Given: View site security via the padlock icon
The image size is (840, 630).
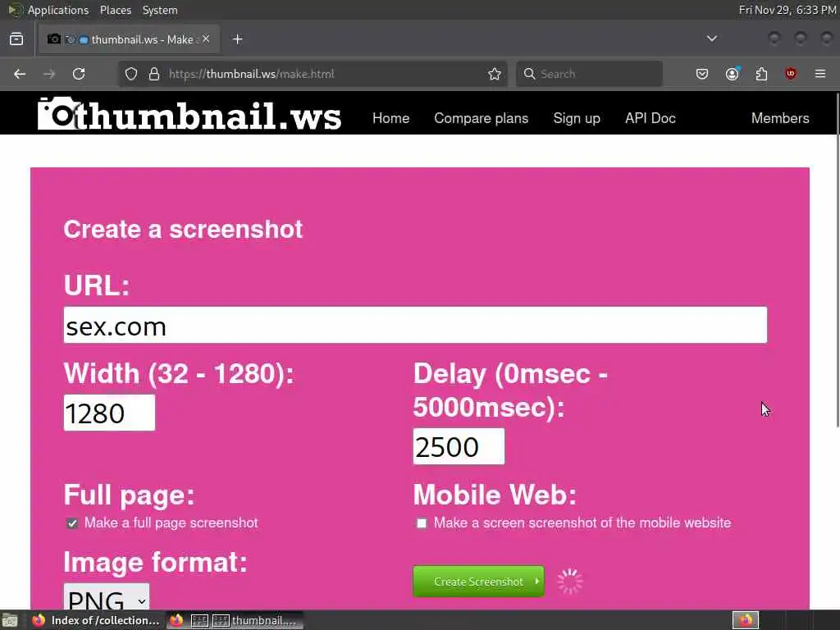Looking at the screenshot, I should [154, 74].
